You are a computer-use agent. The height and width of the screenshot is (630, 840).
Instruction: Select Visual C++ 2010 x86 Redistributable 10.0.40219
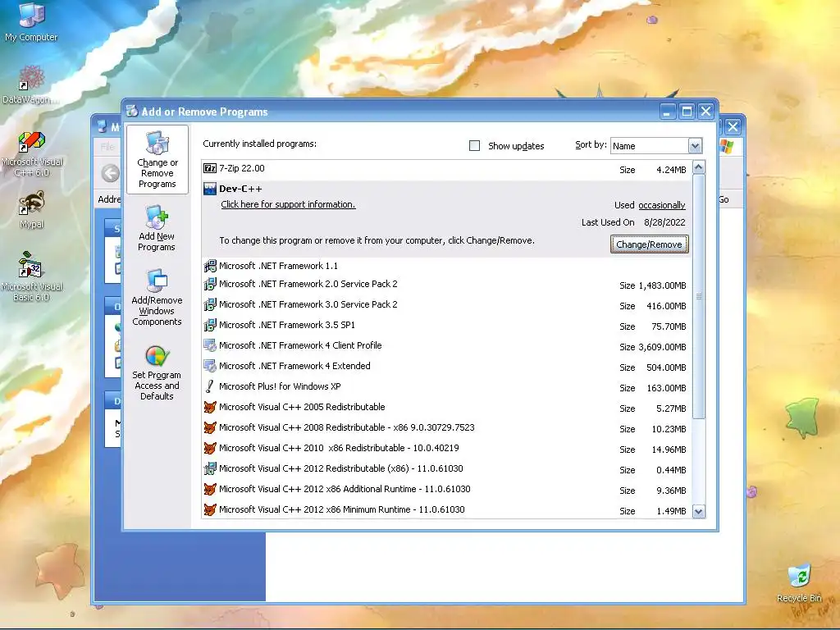(447, 449)
